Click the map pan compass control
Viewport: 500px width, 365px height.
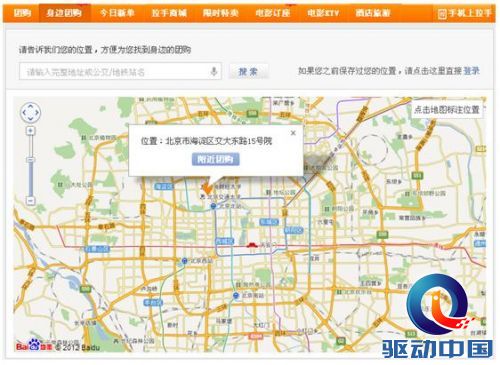[30, 112]
